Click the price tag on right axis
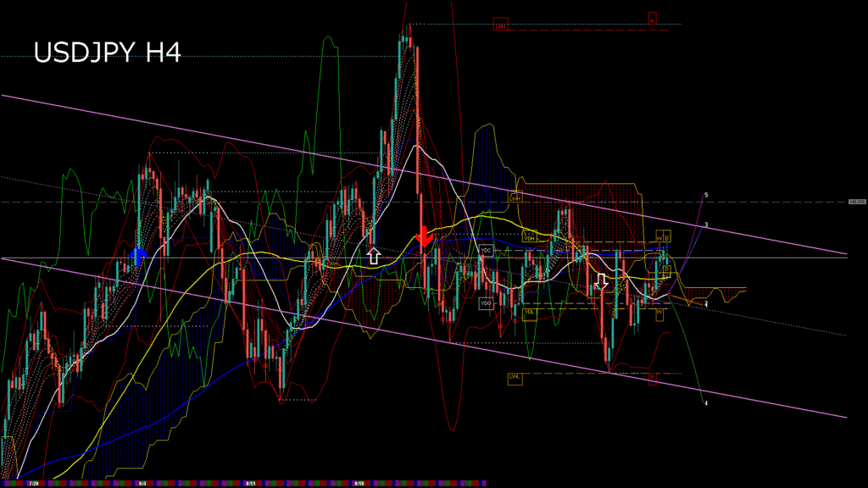Viewport: 868px width, 488px height. coord(857,202)
